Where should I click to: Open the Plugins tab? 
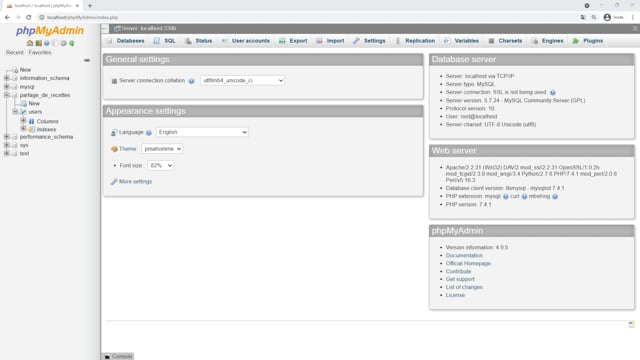[x=588, y=41]
